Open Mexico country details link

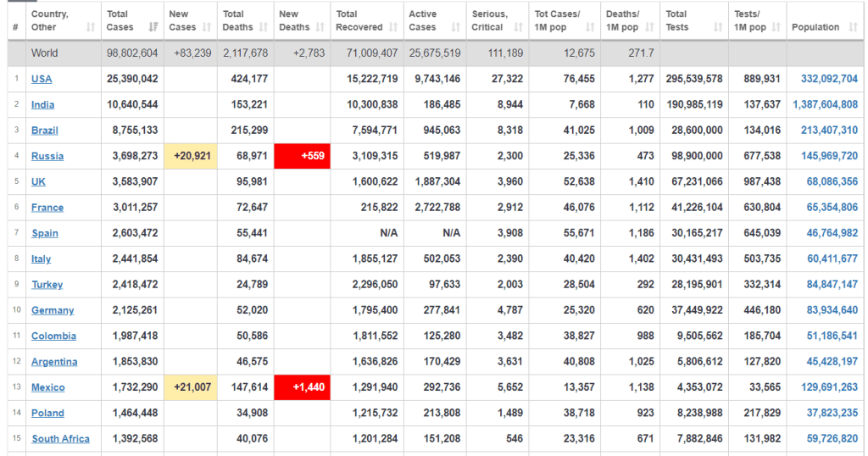[x=48, y=387]
